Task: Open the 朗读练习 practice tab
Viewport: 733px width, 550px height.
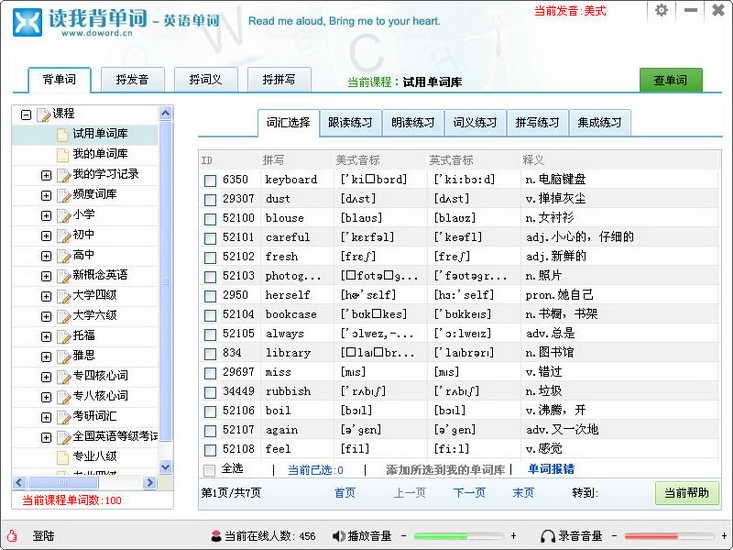Action: point(413,123)
